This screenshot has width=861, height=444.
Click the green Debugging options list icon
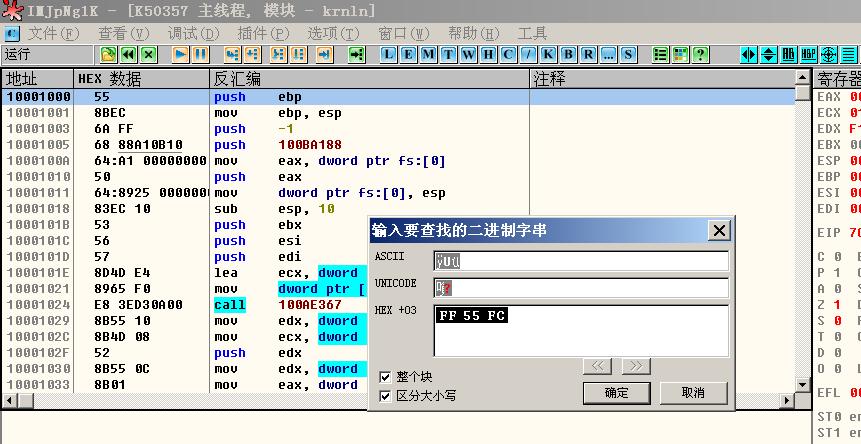(661, 54)
